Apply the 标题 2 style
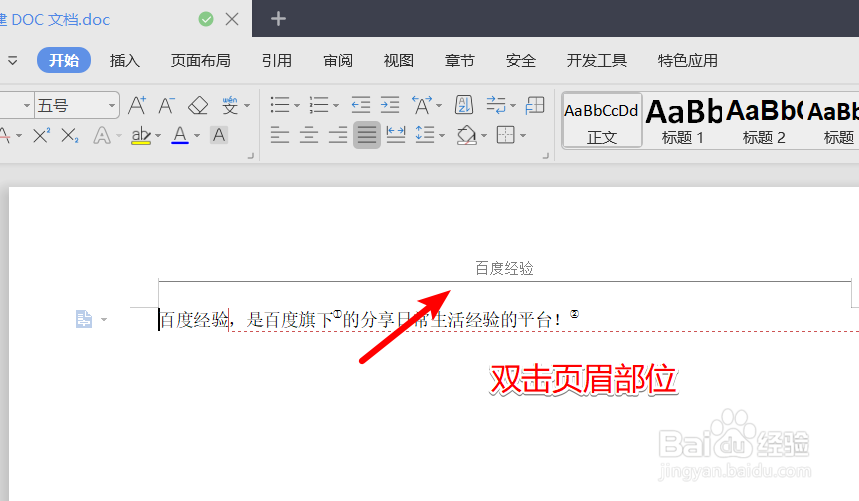 764,120
